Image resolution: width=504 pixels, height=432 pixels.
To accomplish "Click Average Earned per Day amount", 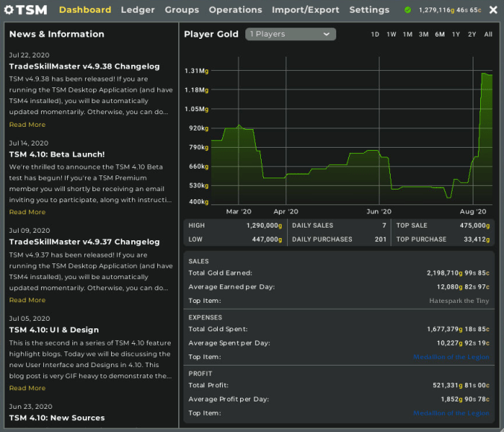I will coord(463,287).
